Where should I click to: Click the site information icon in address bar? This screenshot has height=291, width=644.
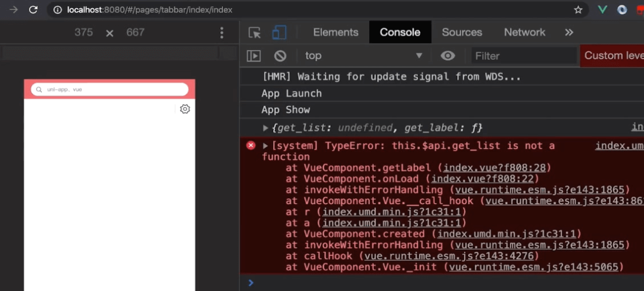(58, 10)
